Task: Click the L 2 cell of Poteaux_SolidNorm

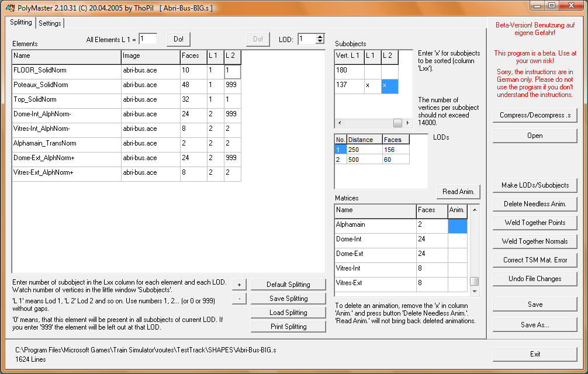Action: (233, 85)
